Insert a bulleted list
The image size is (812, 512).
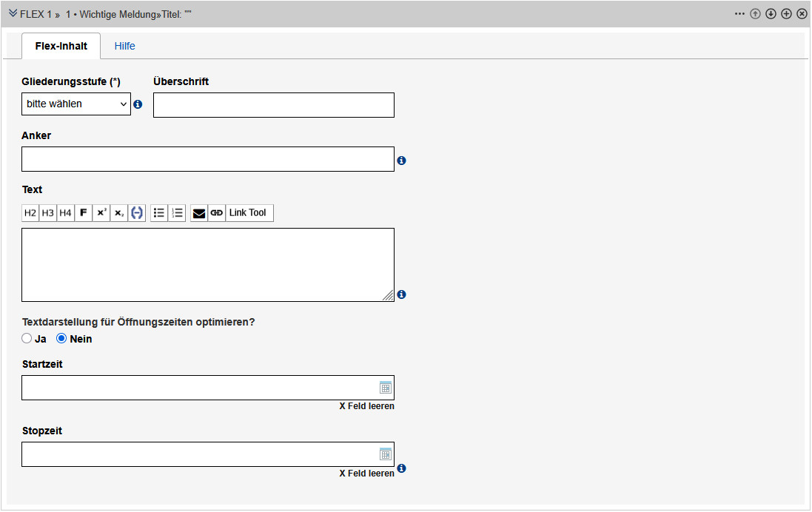159,213
